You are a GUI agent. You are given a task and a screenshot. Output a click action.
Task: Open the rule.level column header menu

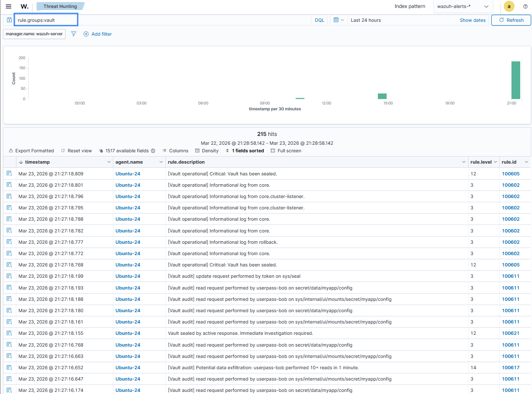pos(495,162)
